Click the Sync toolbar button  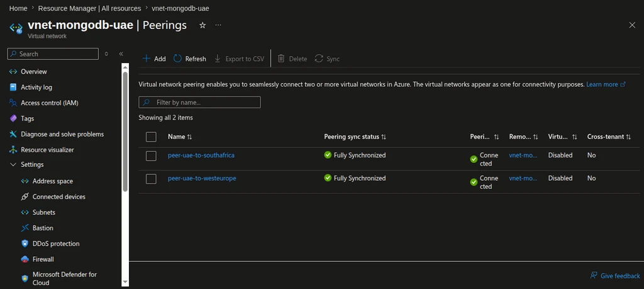[x=327, y=59]
